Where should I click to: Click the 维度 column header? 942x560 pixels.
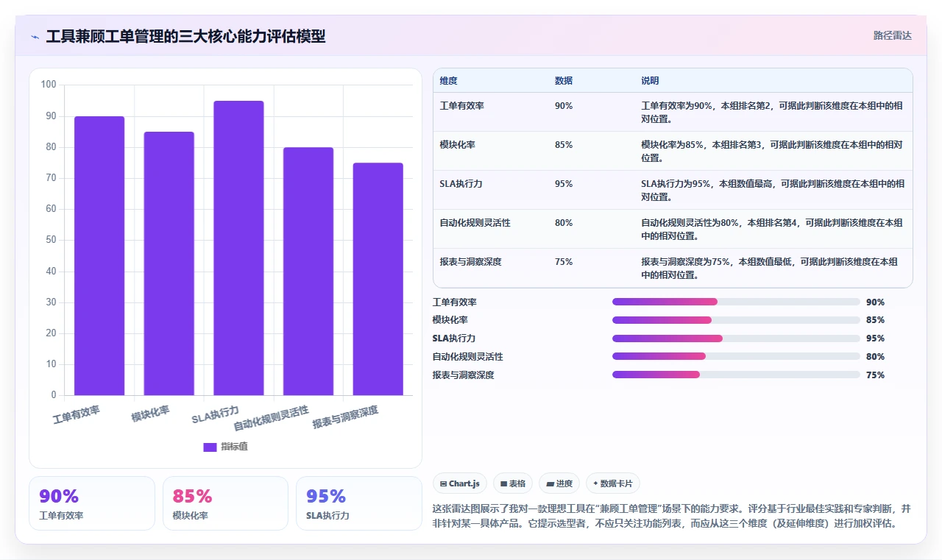[x=448, y=81]
